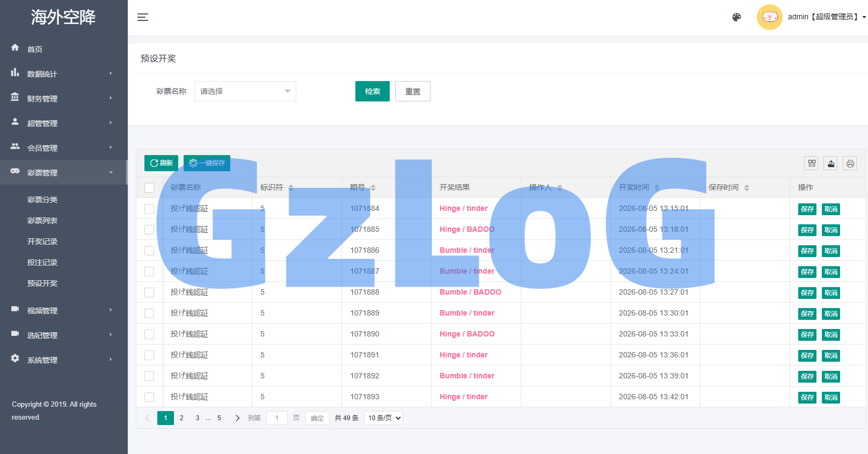Click 保存 for 期号 1071890
The width and height of the screenshot is (868, 454).
click(x=807, y=335)
